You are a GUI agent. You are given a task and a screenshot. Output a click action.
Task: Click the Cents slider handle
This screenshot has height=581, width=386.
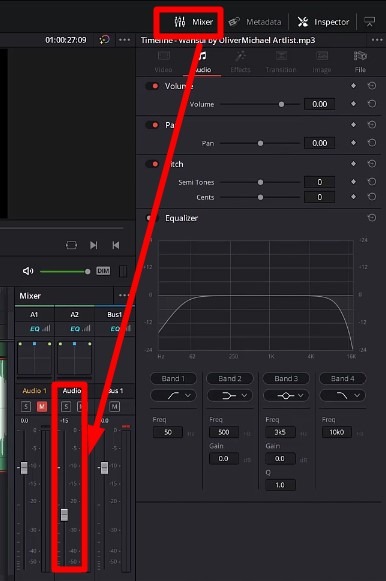[x=260, y=197]
